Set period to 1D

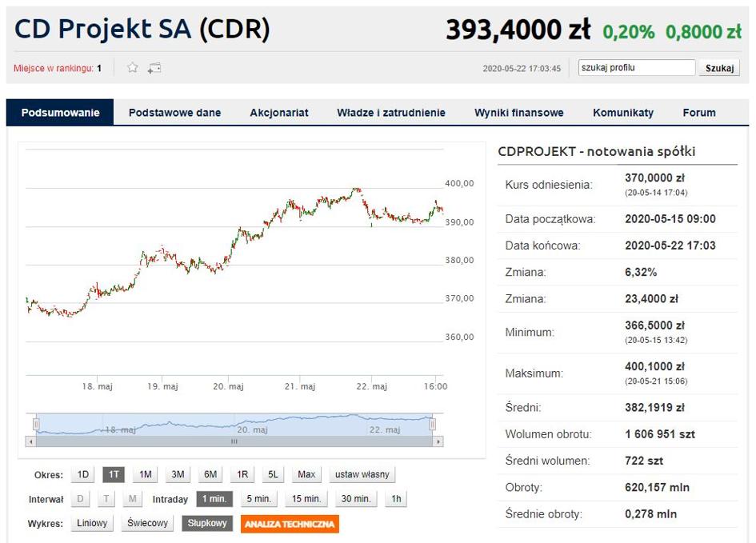[83, 474]
